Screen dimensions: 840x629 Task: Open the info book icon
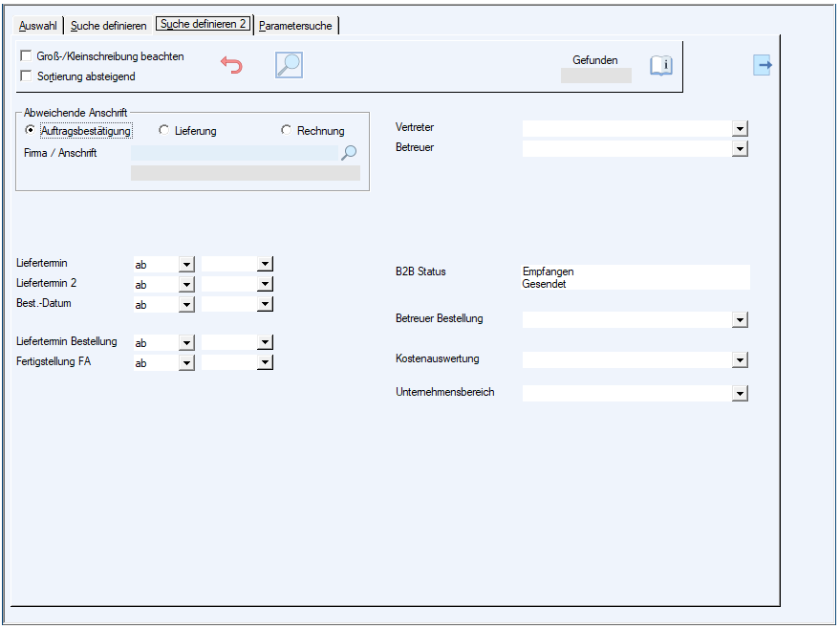(x=661, y=66)
